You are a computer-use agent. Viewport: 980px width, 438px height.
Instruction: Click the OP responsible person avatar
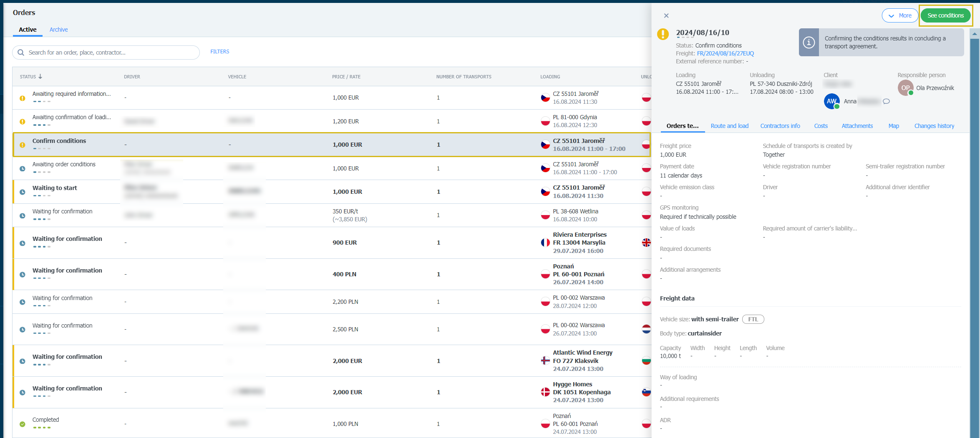click(905, 88)
